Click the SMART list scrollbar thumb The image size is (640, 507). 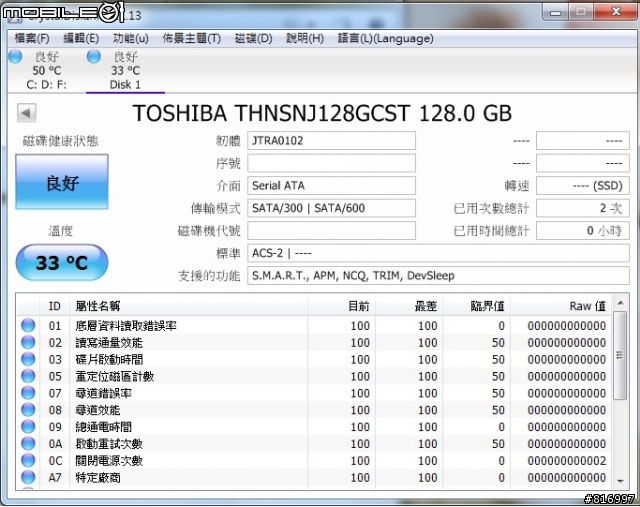[x=620, y=355]
